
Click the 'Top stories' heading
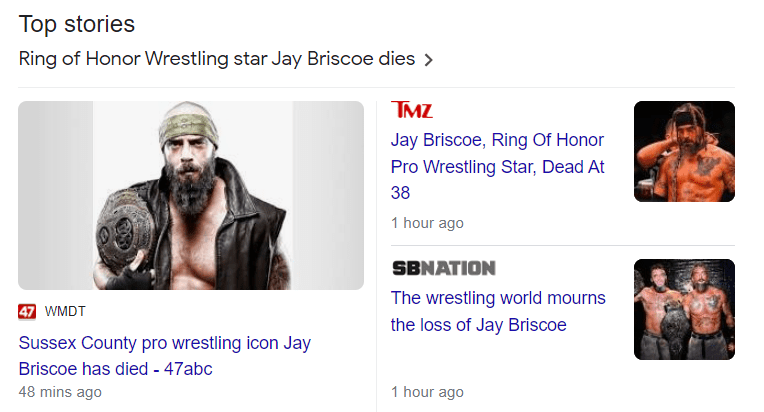pyautogui.click(x=77, y=24)
